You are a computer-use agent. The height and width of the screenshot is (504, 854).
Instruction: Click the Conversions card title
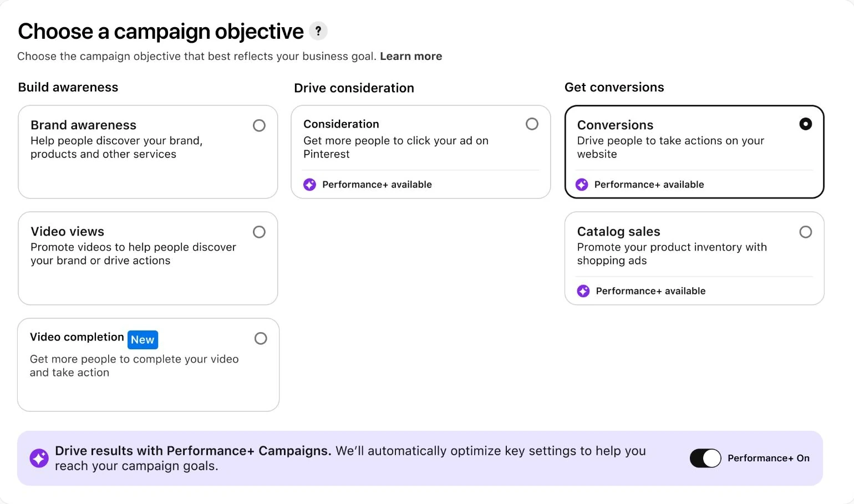615,125
